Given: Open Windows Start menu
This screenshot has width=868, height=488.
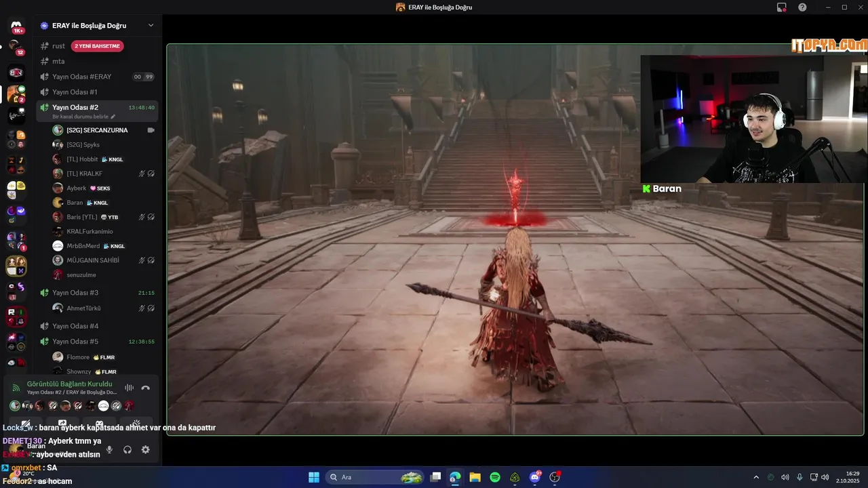Looking at the screenshot, I should [x=314, y=477].
